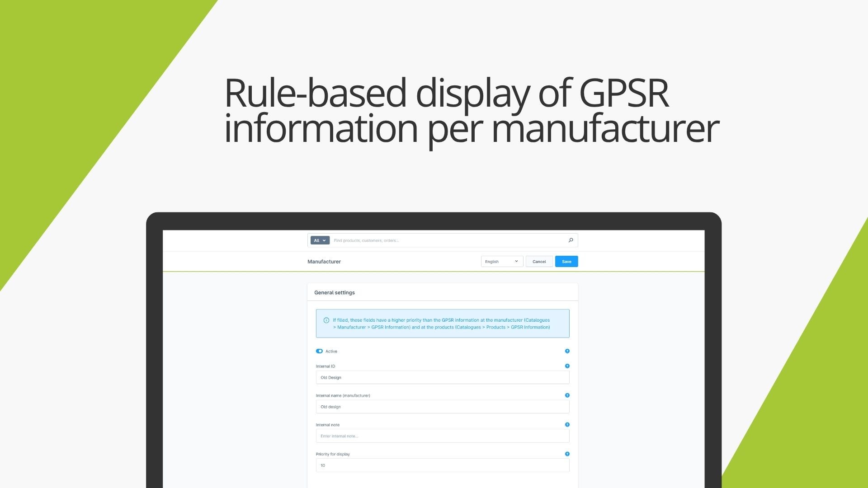Click the Internal ID input field
This screenshot has width=868, height=488.
pos(443,377)
